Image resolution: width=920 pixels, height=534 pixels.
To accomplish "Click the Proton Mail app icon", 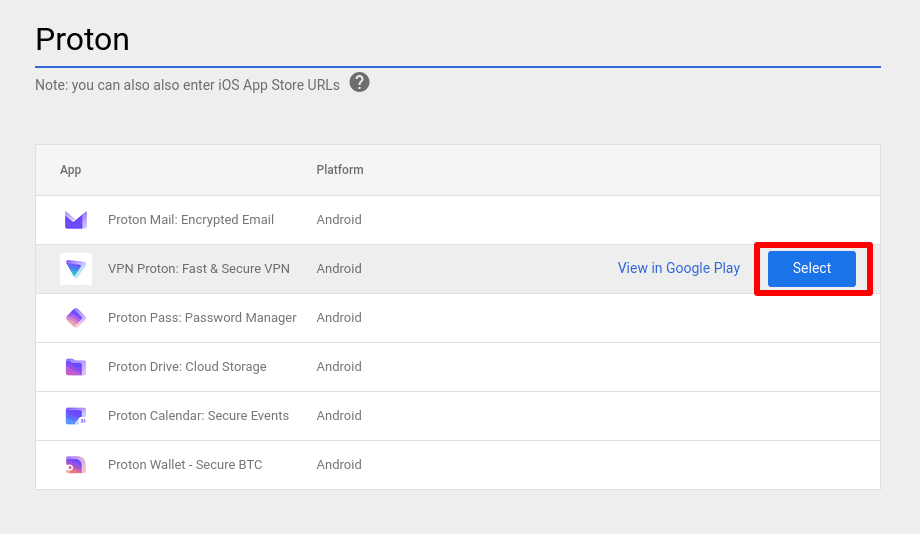I will [76, 220].
